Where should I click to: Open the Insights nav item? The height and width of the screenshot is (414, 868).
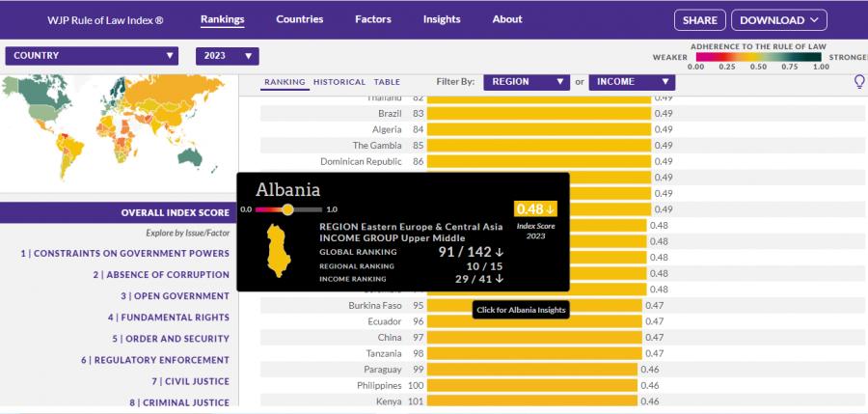(x=442, y=19)
